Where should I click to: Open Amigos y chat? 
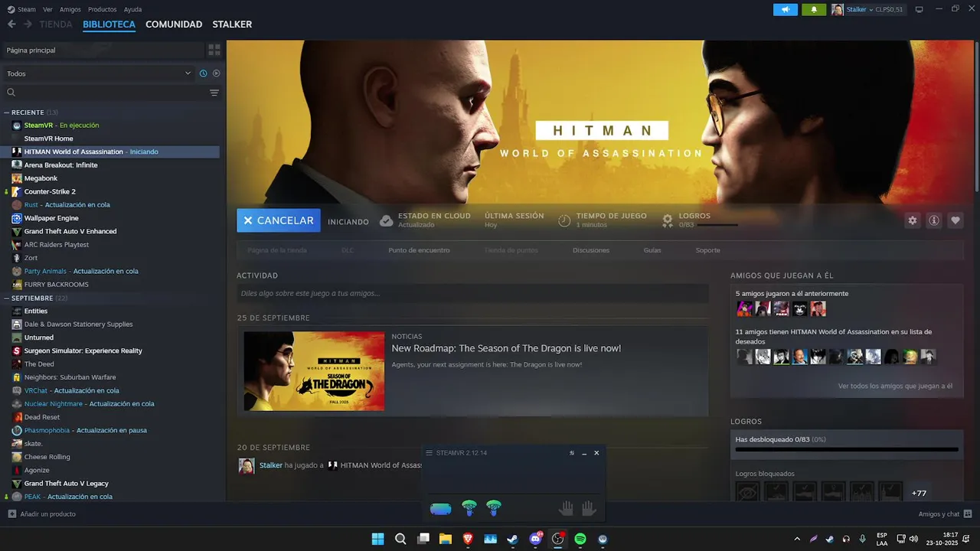click(945, 514)
